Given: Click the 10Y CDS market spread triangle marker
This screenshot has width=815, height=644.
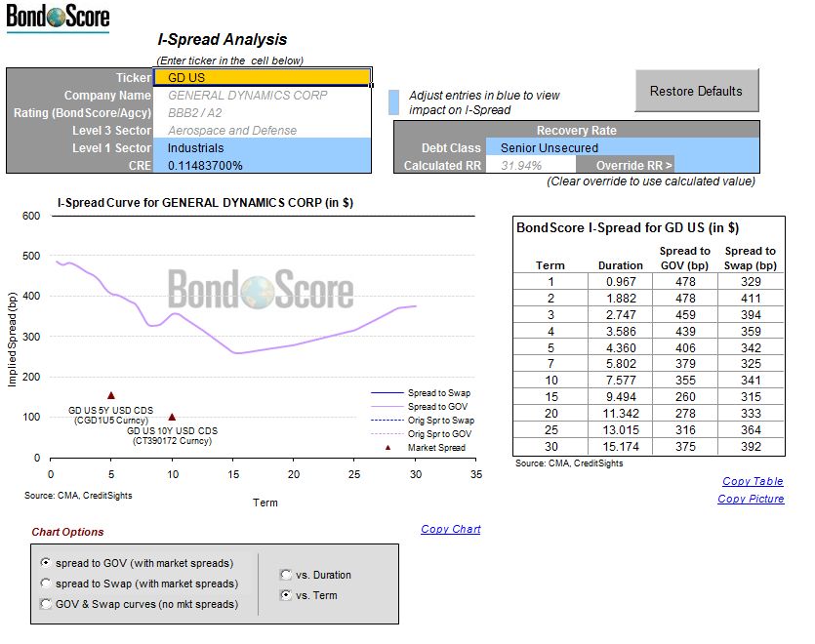Looking at the screenshot, I should (x=172, y=417).
